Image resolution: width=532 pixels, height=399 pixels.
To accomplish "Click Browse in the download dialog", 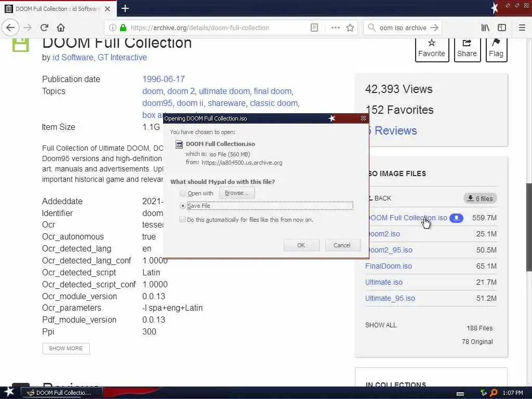I will tap(236, 193).
